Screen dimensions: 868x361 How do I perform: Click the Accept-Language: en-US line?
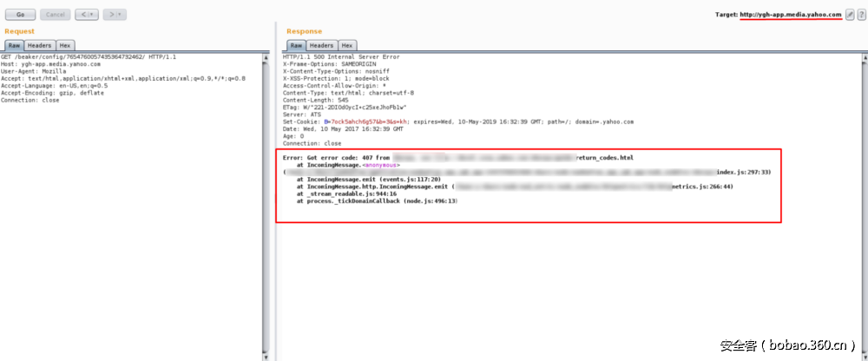pos(54,86)
